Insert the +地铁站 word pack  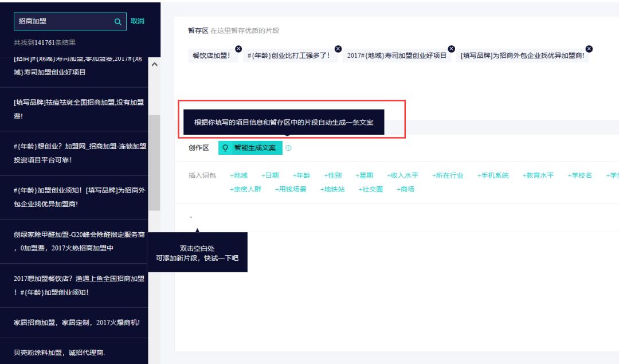click(x=332, y=189)
